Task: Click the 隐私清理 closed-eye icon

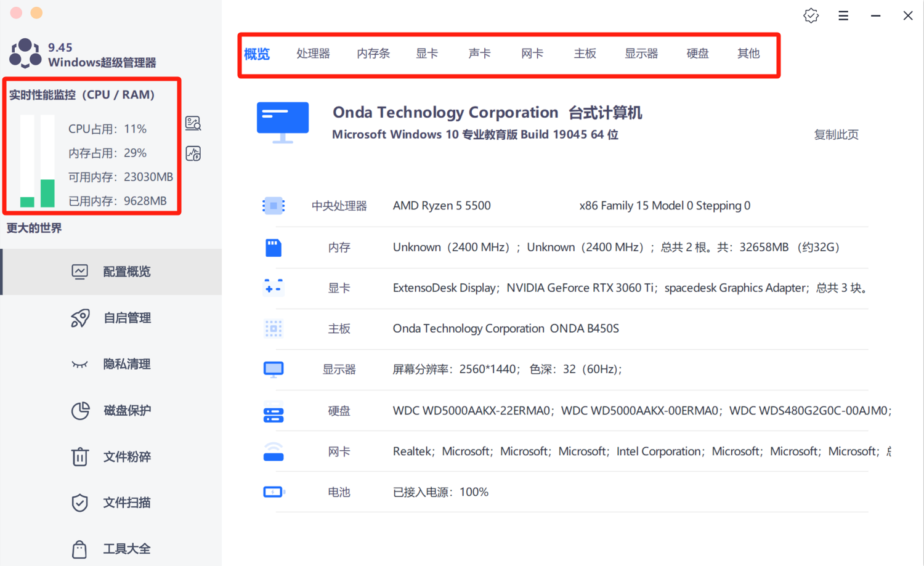Action: click(79, 365)
